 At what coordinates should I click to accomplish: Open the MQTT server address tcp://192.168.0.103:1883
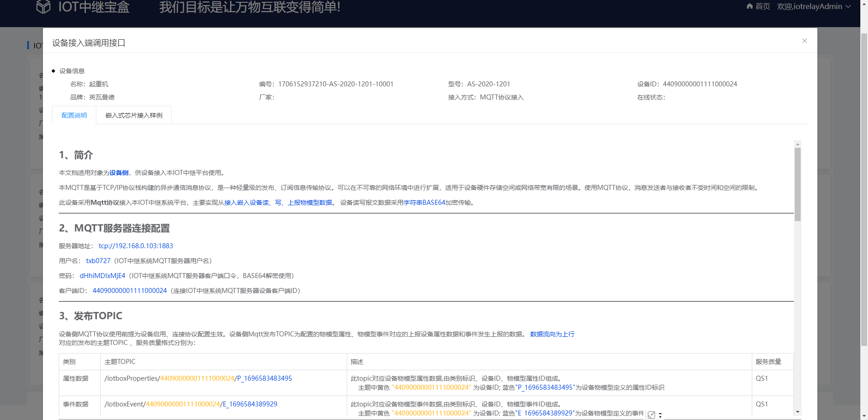(x=136, y=246)
